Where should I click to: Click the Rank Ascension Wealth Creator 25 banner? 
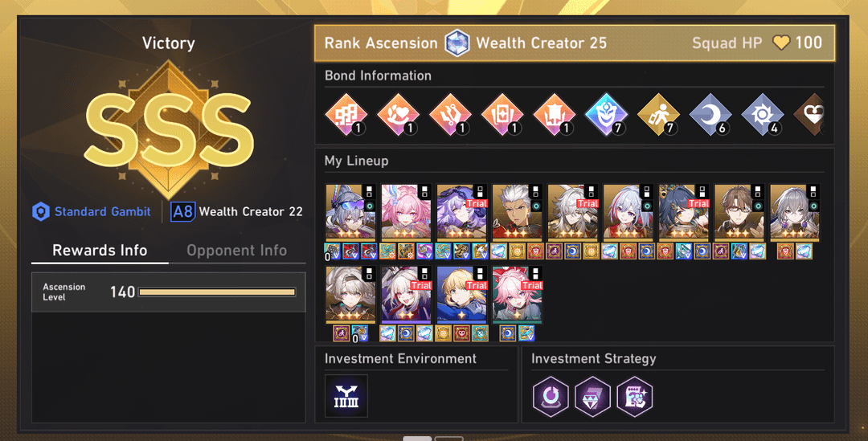(x=574, y=43)
